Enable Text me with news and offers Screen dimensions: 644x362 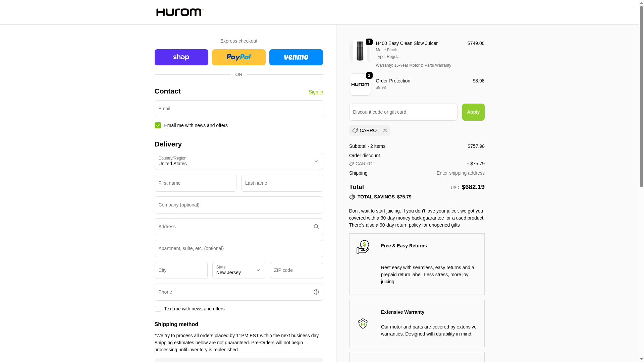[158, 309]
